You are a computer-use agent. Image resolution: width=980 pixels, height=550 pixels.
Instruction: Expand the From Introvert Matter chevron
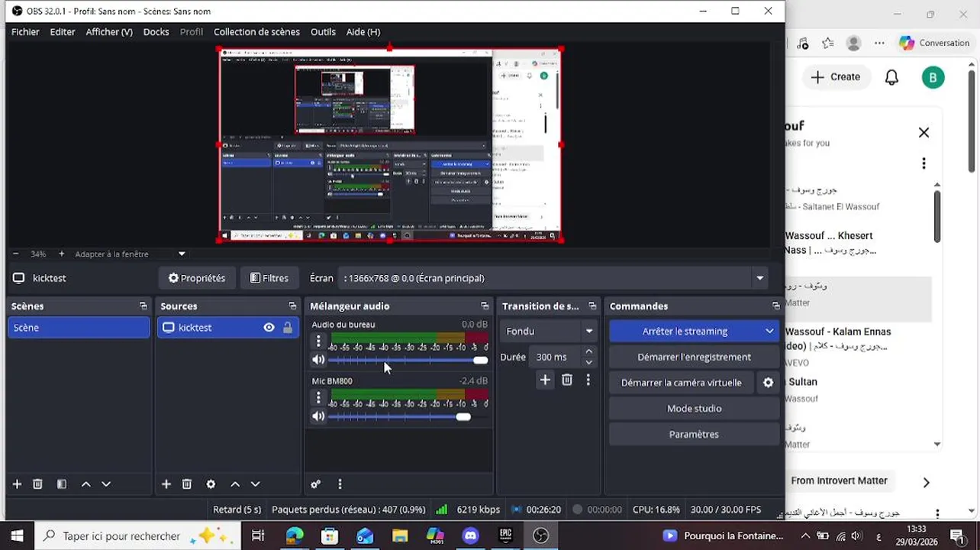(926, 482)
